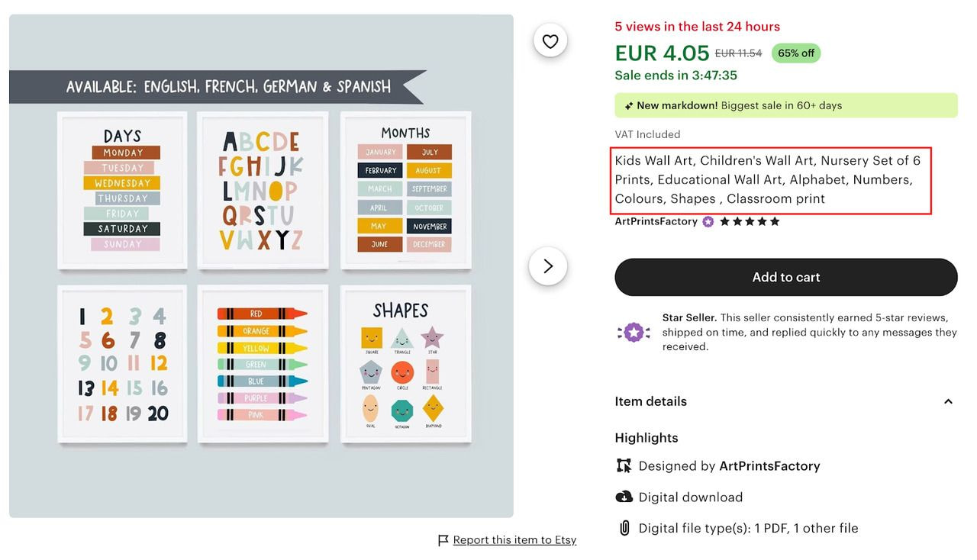Click the report flag icon
Image resolution: width=977 pixels, height=560 pixels.
[x=443, y=540]
